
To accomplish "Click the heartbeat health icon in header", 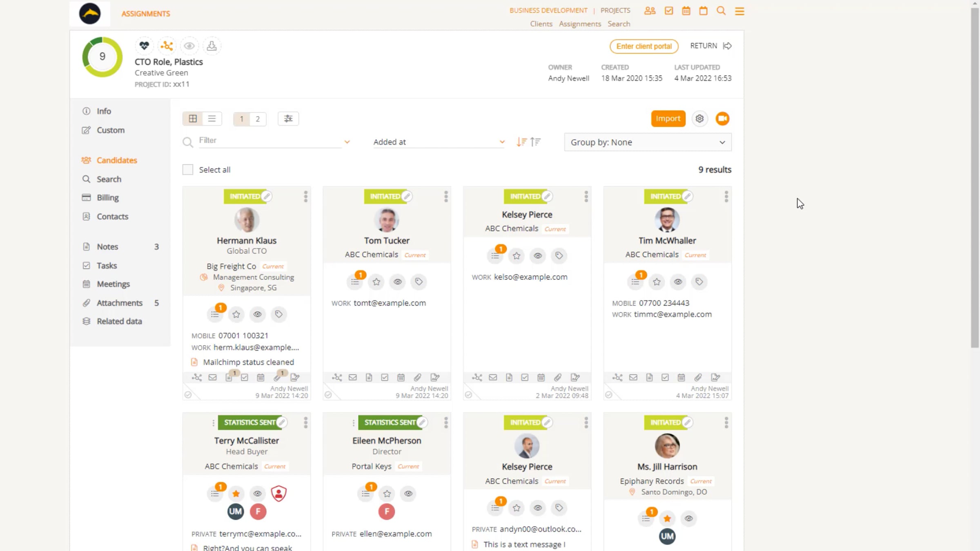I will pyautogui.click(x=144, y=46).
